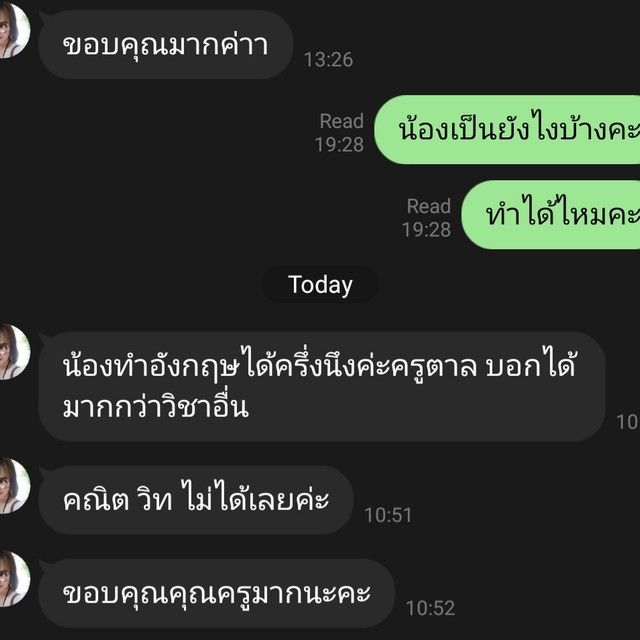Image resolution: width=640 pixels, height=640 pixels.
Task: Tap the 10:51 timestamp
Action: [x=388, y=515]
